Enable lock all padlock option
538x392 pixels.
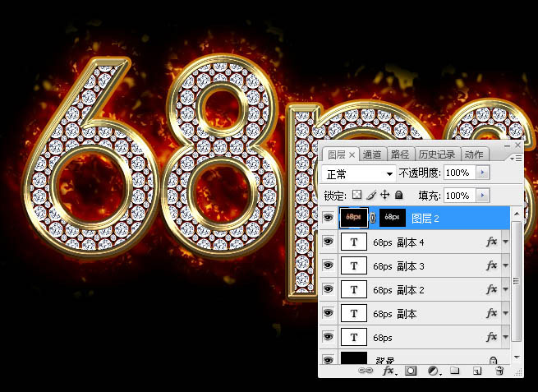coord(398,196)
